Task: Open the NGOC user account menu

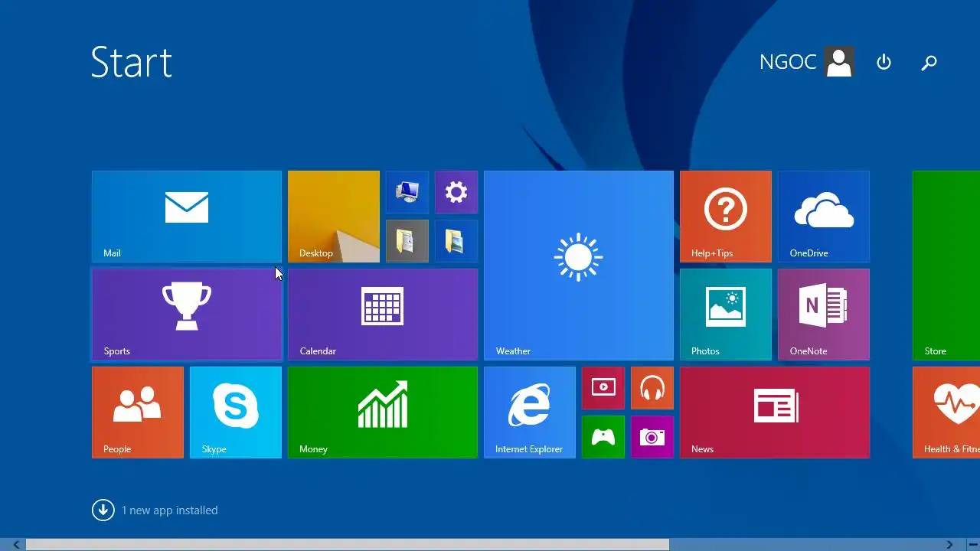Action: [806, 62]
